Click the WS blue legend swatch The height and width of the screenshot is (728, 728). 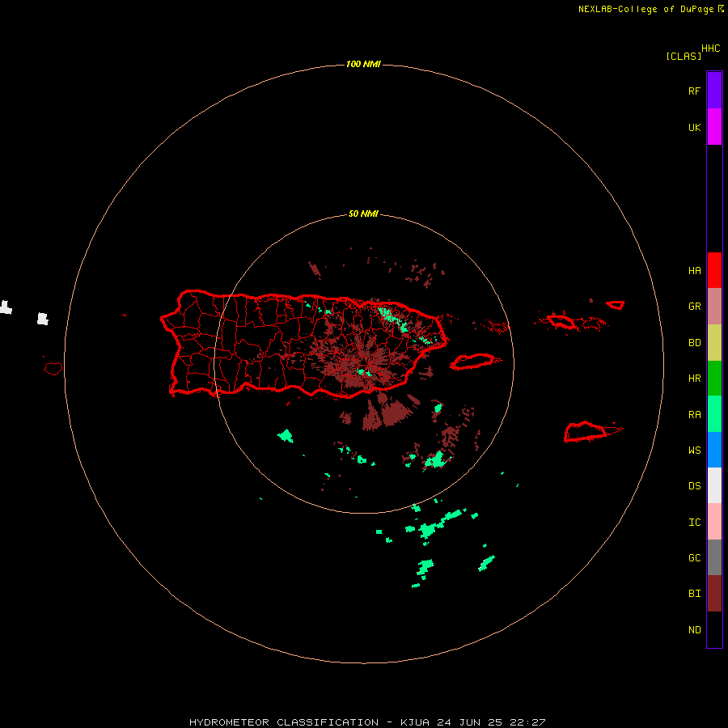click(714, 450)
